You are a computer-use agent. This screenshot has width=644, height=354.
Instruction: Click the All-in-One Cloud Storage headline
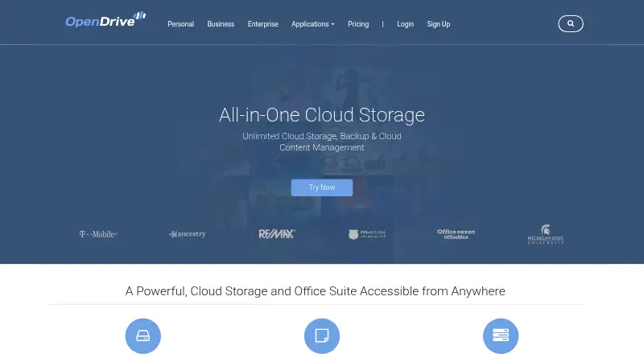pyautogui.click(x=322, y=114)
